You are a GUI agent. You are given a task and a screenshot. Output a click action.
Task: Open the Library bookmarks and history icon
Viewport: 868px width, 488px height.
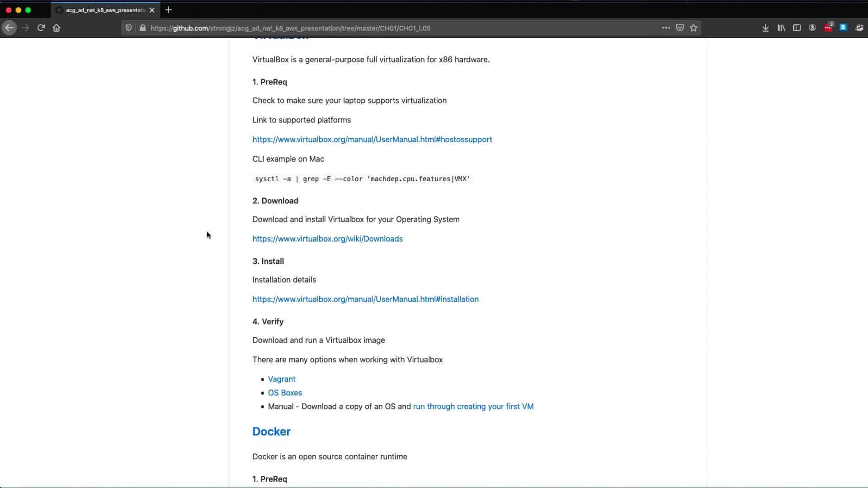point(781,28)
